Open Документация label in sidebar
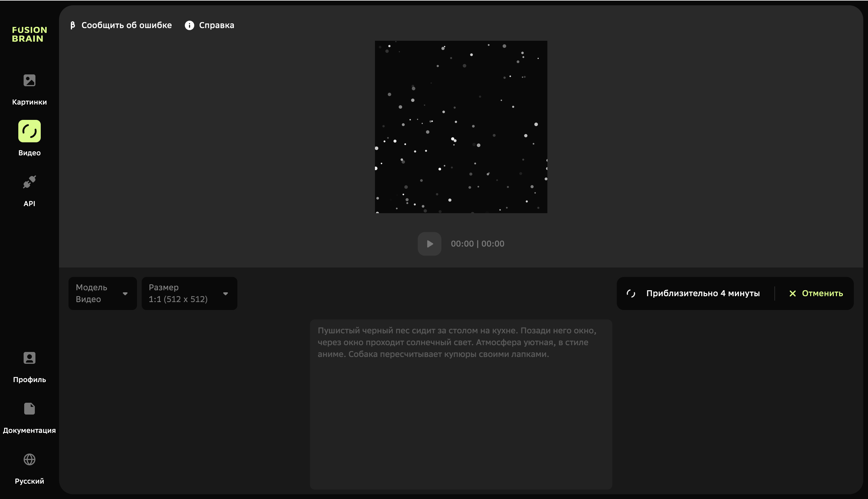 [30, 430]
